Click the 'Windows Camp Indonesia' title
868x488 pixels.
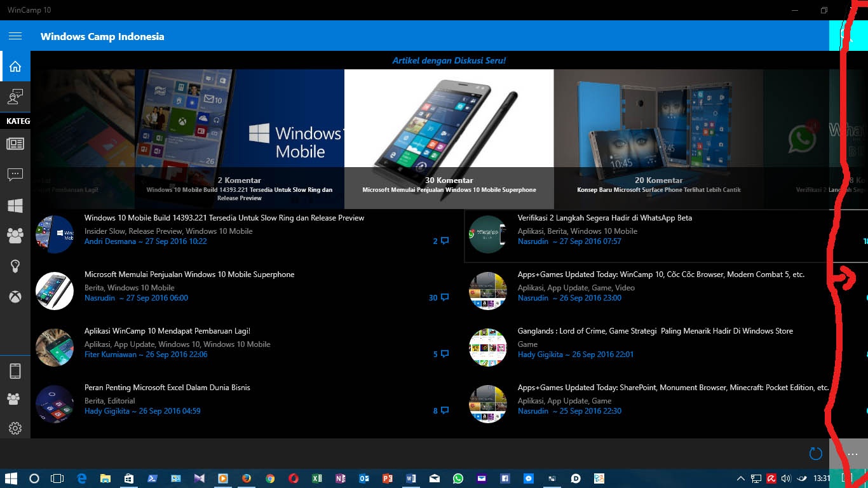(x=102, y=36)
